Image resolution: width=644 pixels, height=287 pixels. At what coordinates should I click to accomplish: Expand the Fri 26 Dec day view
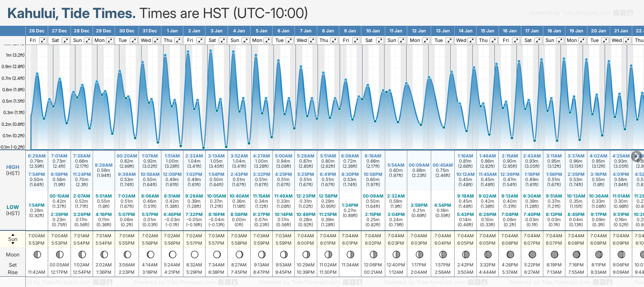(43, 40)
